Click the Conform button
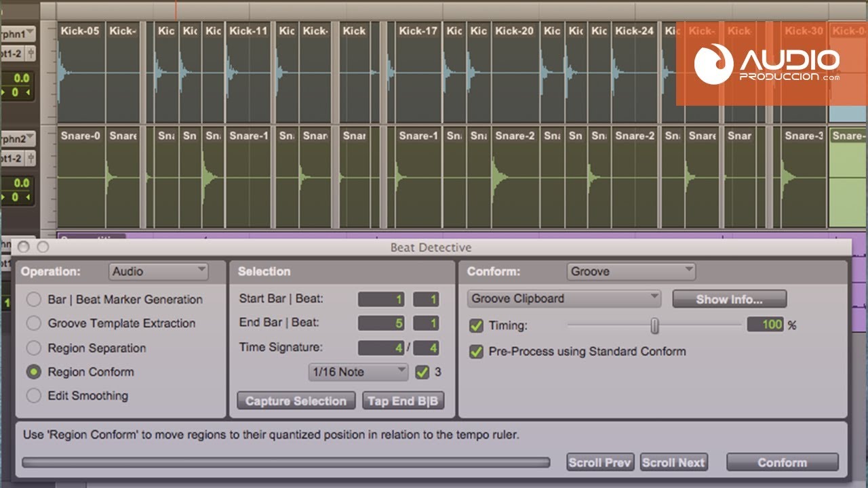868x488 pixels. click(x=783, y=462)
